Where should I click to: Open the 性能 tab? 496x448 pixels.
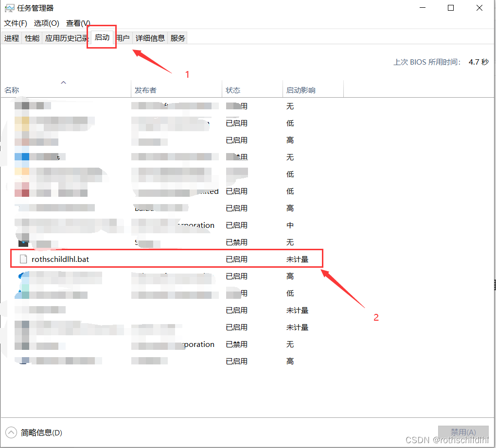pyautogui.click(x=31, y=38)
